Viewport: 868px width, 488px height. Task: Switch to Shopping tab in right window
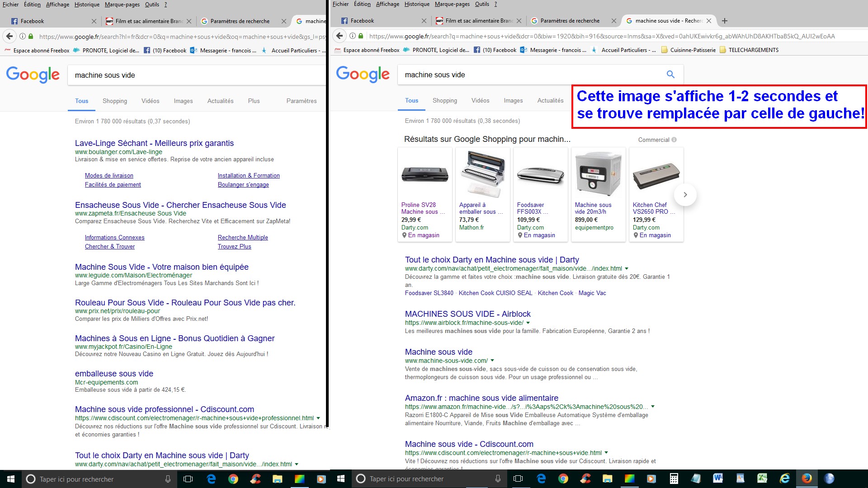pyautogui.click(x=444, y=100)
